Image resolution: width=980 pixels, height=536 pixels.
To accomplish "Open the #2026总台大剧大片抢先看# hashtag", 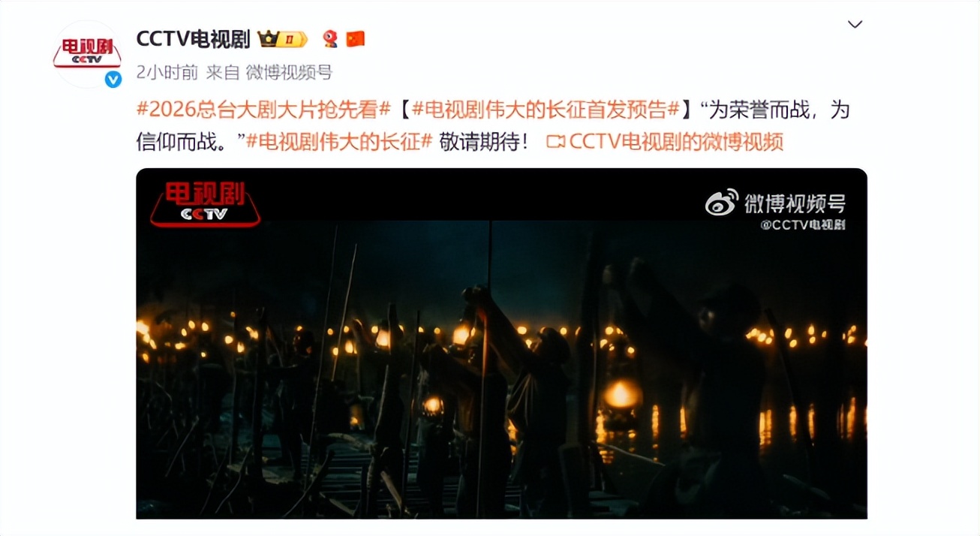I will (263, 110).
